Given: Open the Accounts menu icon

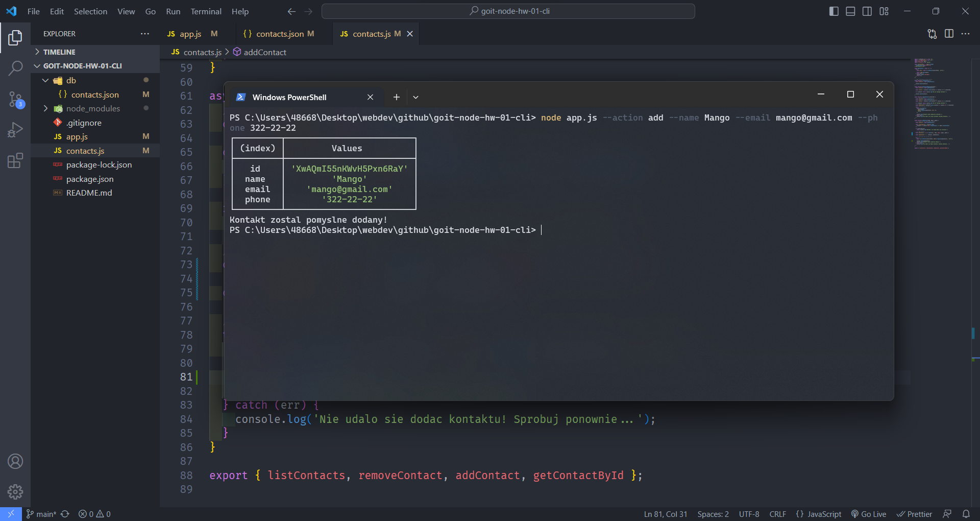Looking at the screenshot, I should (x=15, y=461).
